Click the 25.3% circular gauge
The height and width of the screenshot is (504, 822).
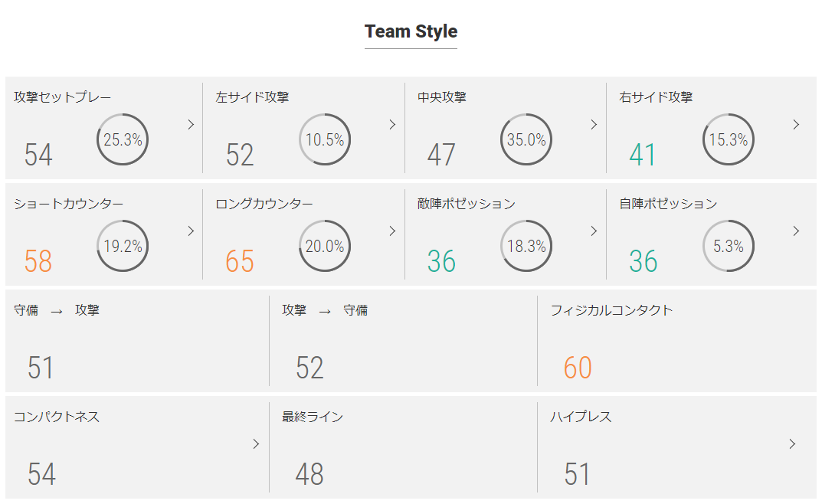[123, 139]
